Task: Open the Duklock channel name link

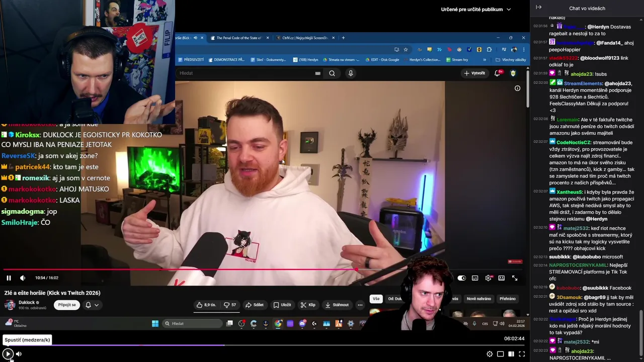Action: (x=27, y=303)
